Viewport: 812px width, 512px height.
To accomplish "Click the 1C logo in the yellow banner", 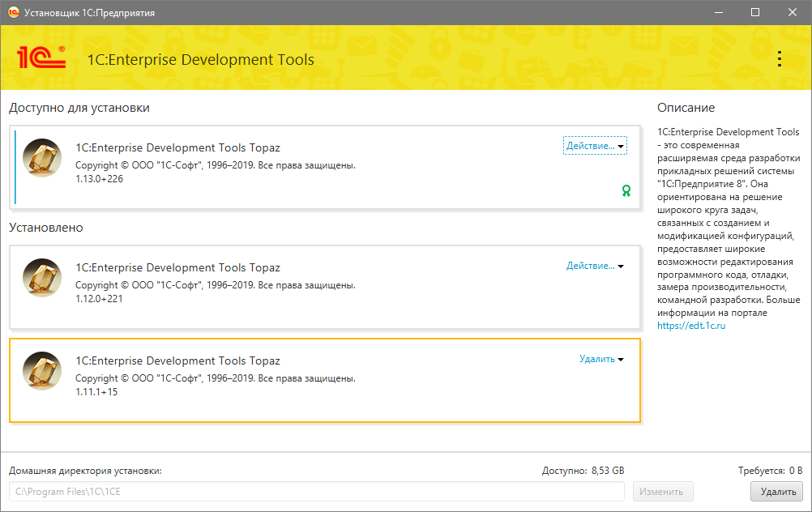I will [41, 57].
